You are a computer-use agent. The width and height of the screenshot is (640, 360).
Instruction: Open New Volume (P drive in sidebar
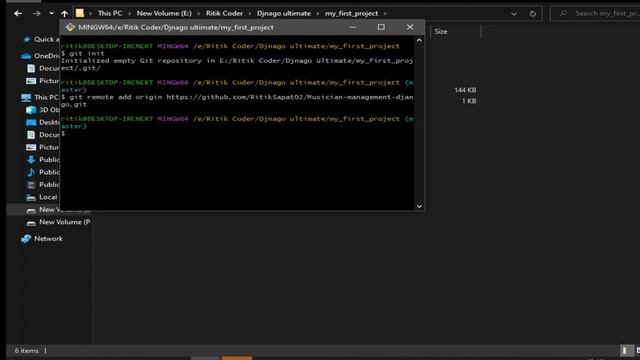pyautogui.click(x=64, y=222)
